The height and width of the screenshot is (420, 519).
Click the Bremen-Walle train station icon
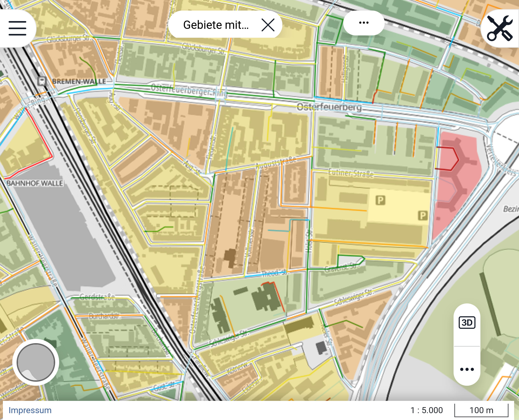[42, 81]
